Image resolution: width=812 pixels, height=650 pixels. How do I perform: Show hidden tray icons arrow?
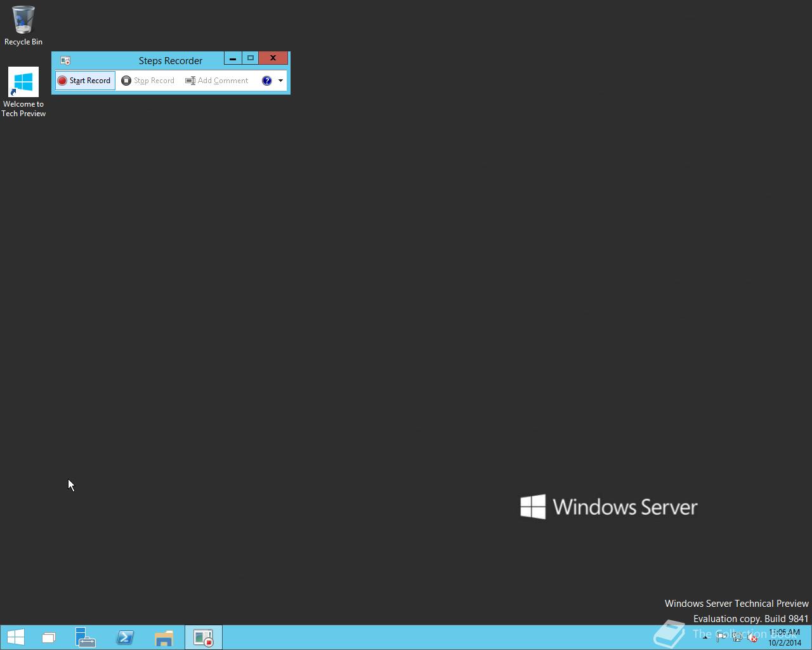(x=705, y=637)
